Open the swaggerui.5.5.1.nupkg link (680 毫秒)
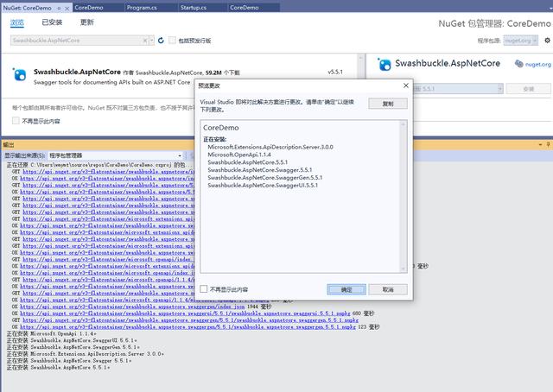The height and width of the screenshot is (392, 553). 185,313
